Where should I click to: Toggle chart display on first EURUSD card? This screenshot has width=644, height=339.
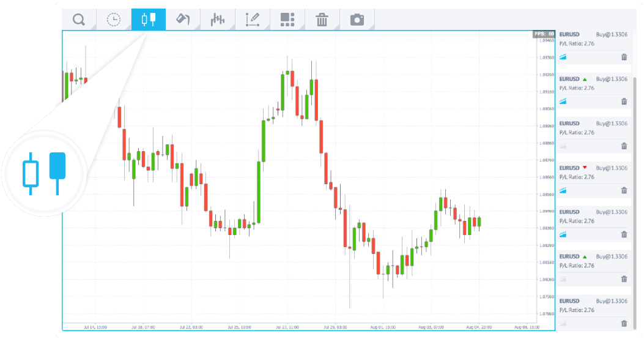coord(563,58)
